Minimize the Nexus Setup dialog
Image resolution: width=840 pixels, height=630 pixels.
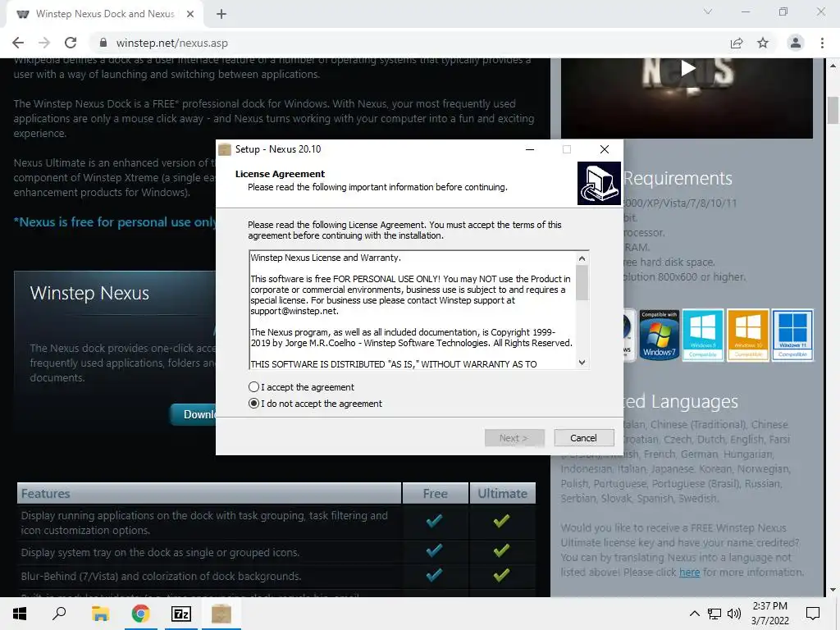tap(530, 149)
